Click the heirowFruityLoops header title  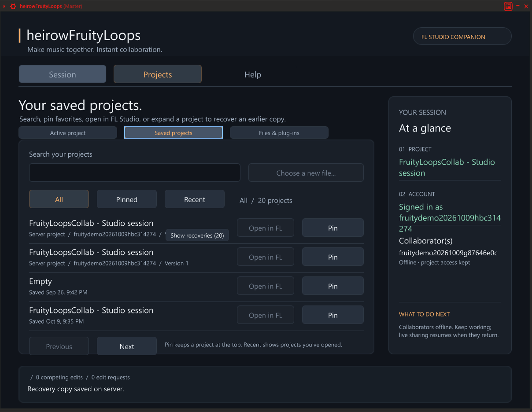pos(84,35)
